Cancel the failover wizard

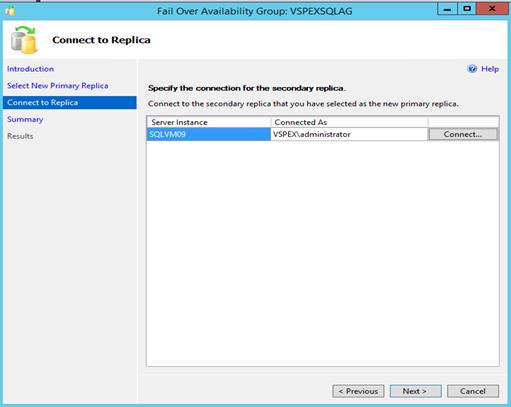pyautogui.click(x=473, y=391)
